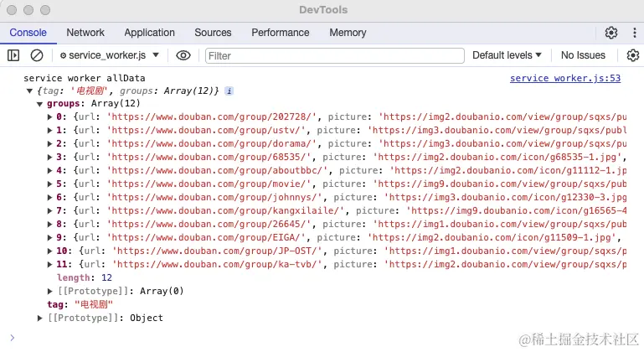Click the tag: "电视剧" property line

(80, 304)
